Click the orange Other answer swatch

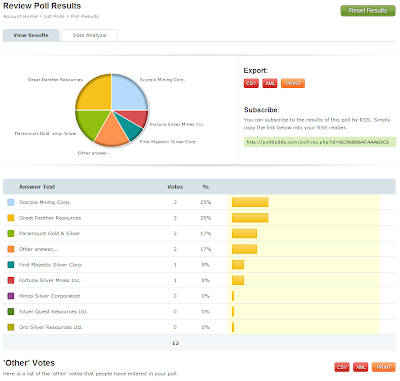[x=11, y=249]
